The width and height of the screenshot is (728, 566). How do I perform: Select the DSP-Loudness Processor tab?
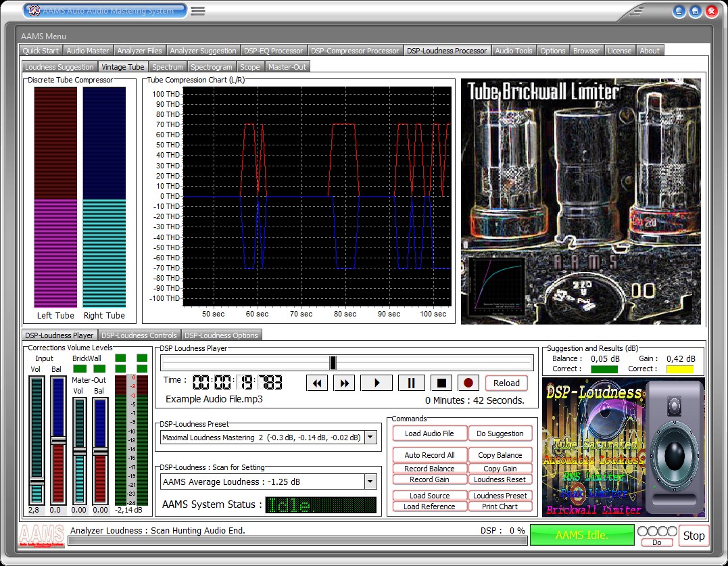pyautogui.click(x=447, y=50)
